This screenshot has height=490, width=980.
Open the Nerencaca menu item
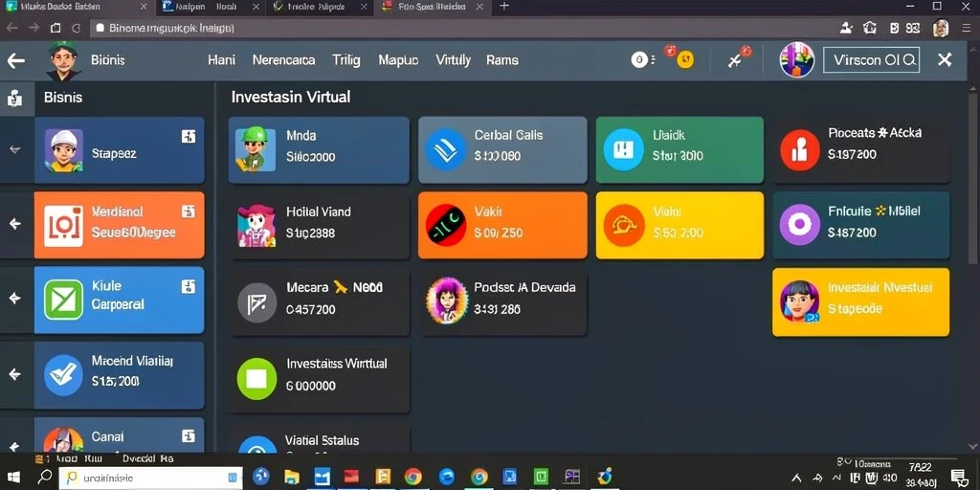(283, 60)
